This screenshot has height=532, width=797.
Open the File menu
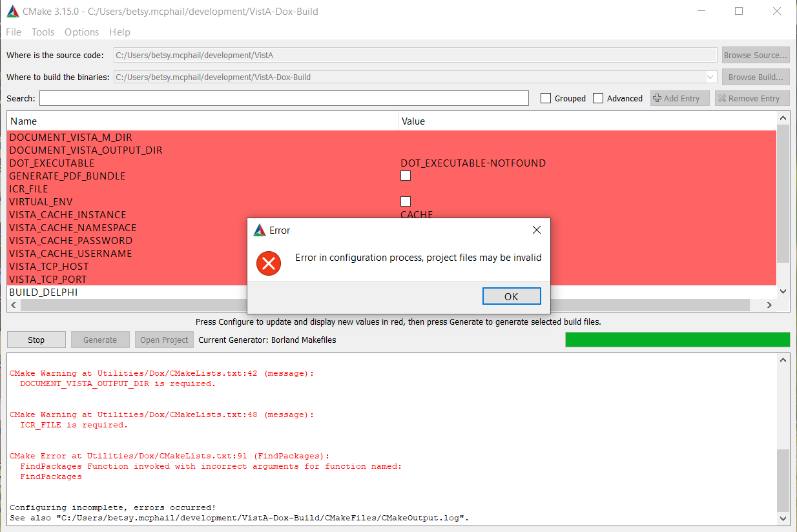(14, 32)
